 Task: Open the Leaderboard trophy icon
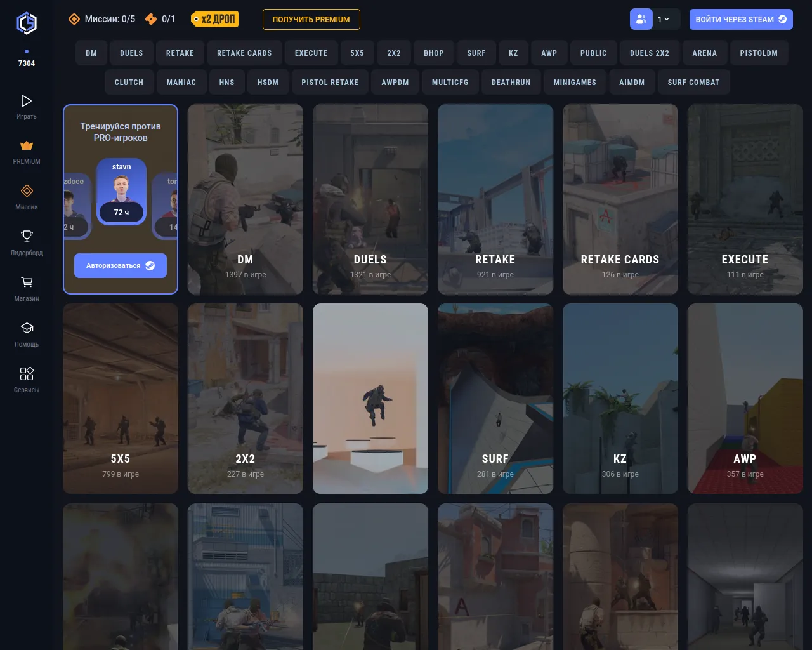[27, 237]
